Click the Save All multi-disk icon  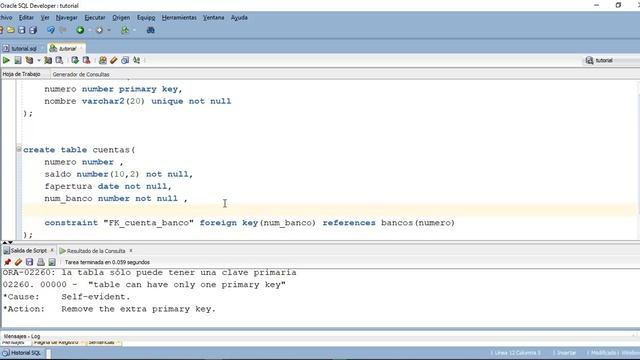click(33, 30)
